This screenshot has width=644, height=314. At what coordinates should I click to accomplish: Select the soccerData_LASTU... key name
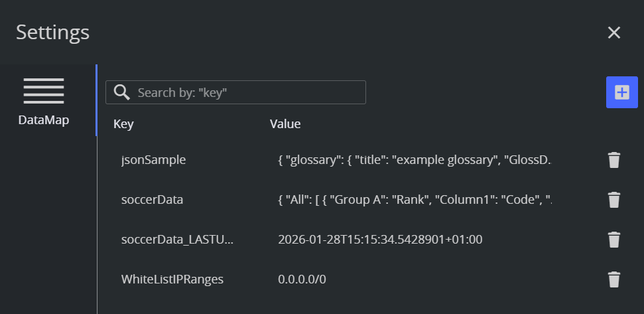click(x=177, y=240)
